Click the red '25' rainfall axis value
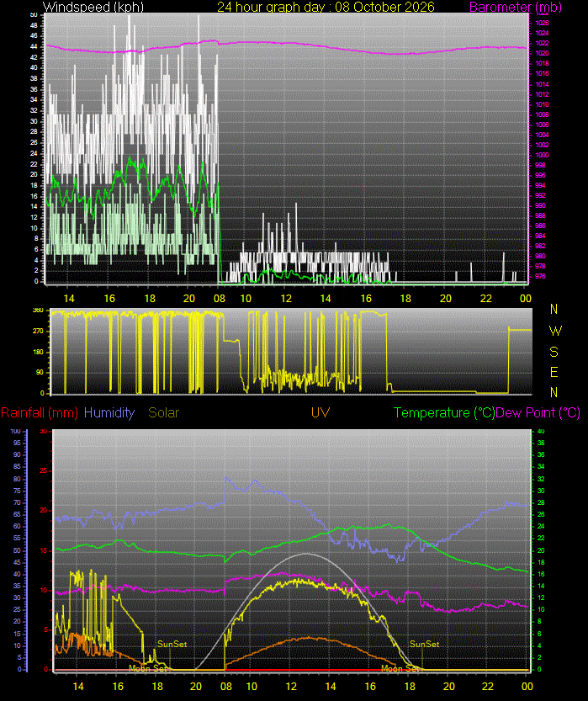This screenshot has width=588, height=701. click(44, 470)
